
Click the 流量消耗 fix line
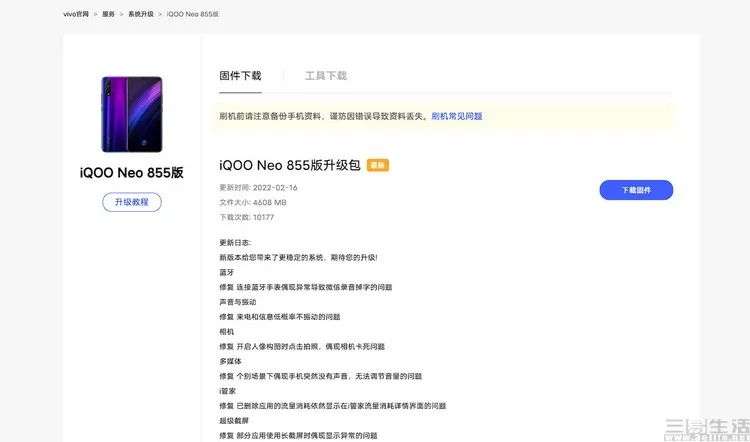332,406
